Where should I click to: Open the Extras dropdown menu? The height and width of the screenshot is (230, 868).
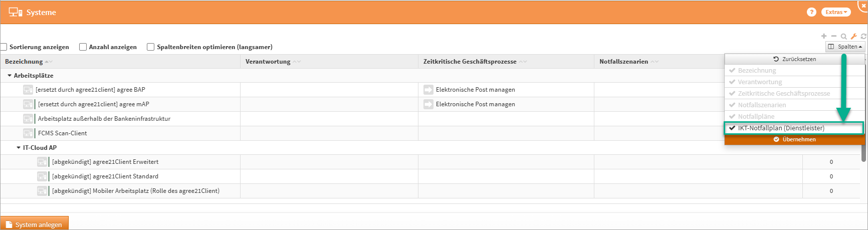tap(836, 12)
